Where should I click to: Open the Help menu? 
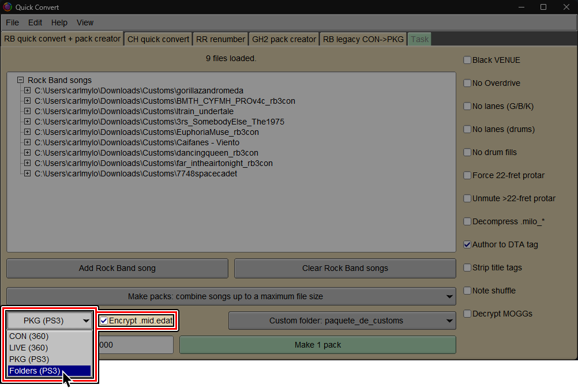click(59, 22)
